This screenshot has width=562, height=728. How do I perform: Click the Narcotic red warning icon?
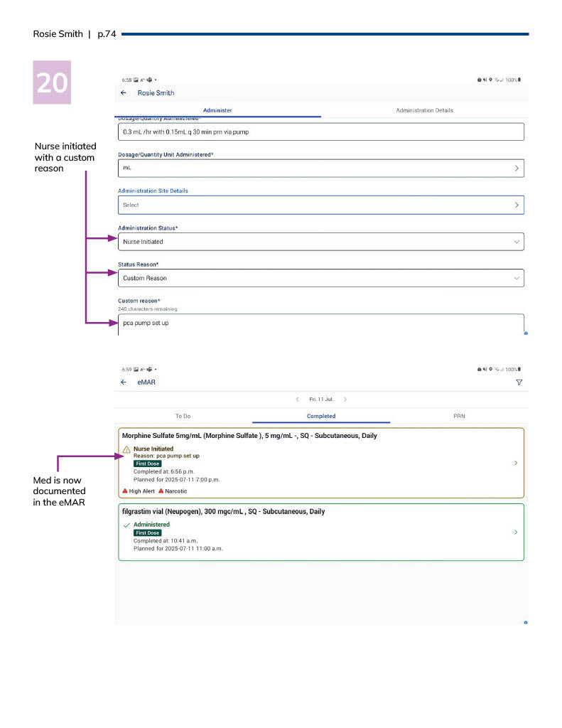[x=161, y=491]
